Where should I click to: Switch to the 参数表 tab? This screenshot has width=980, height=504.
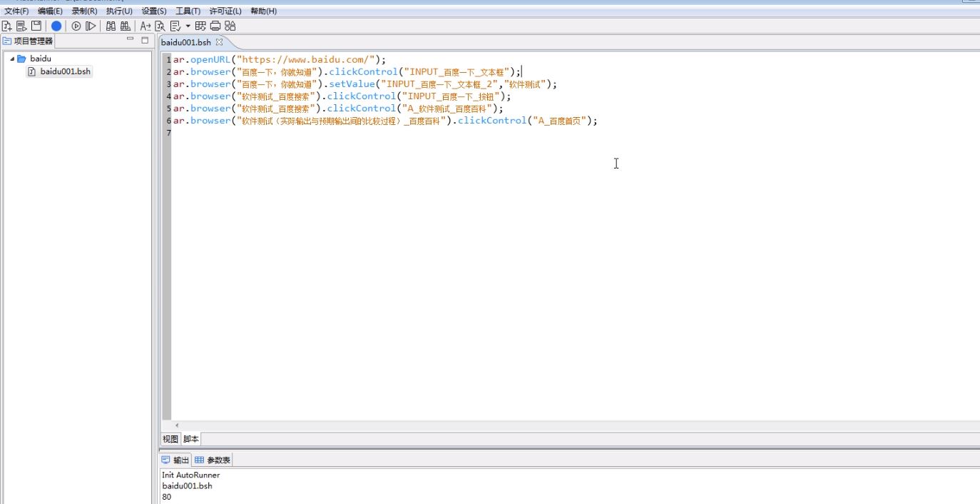click(x=213, y=460)
